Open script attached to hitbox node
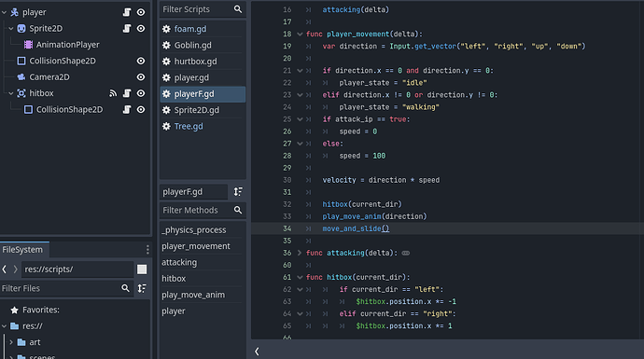644x359 pixels. [127, 93]
